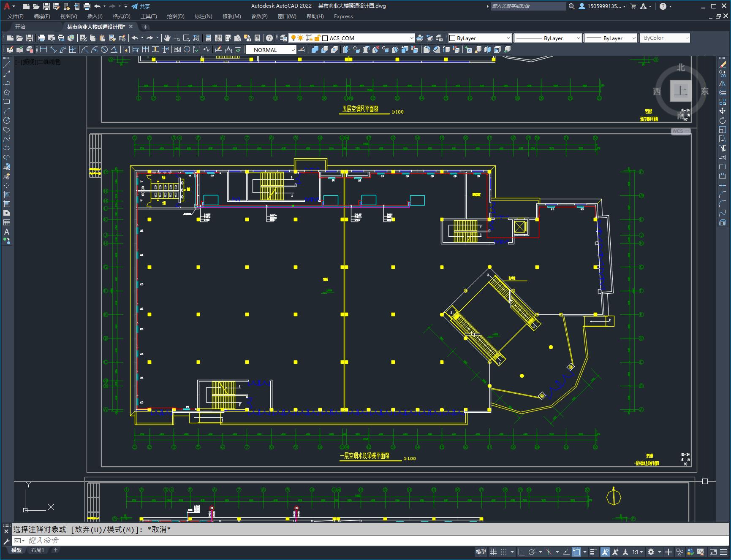Open the 编辑(E) menu
731x560 pixels.
point(42,16)
